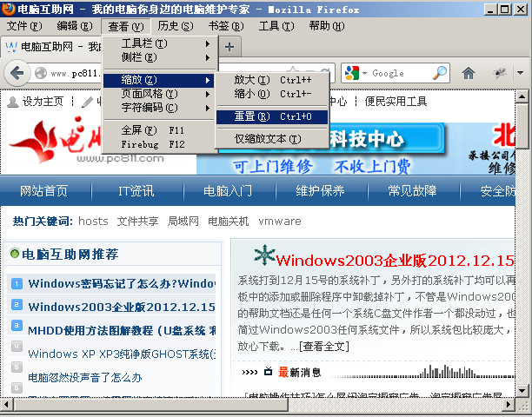Open the 历史(S) menu
Image resolution: width=532 pixels, height=417 pixels.
(176, 26)
